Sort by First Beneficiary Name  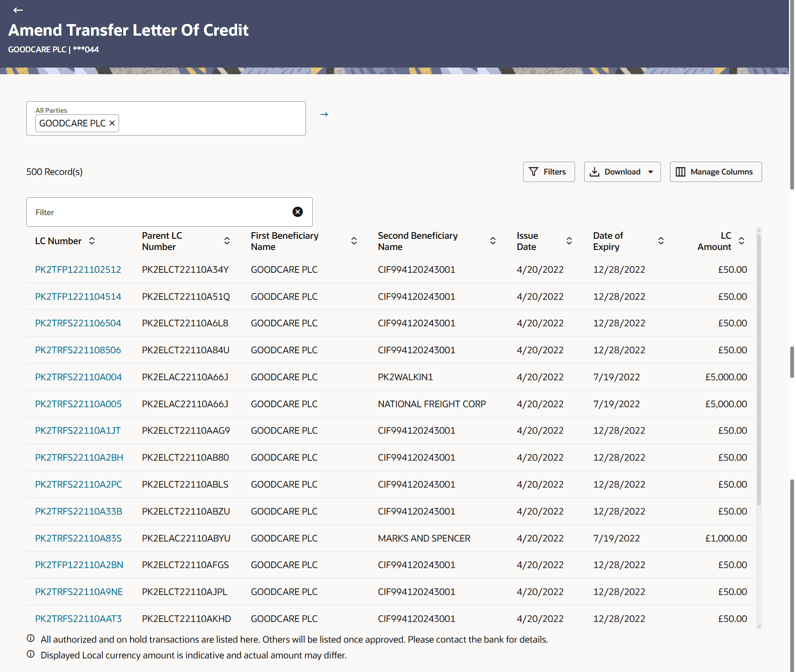354,241
